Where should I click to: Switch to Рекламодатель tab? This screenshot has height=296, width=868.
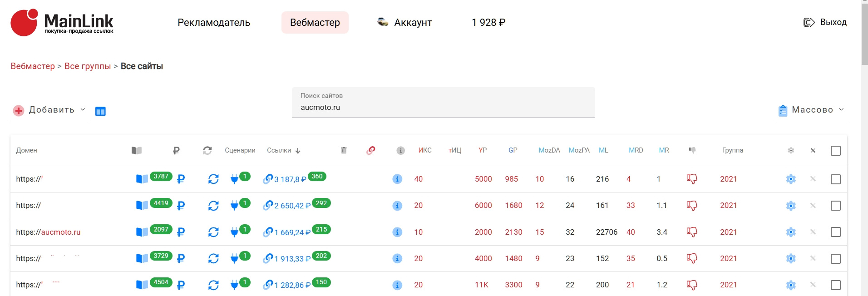(214, 22)
